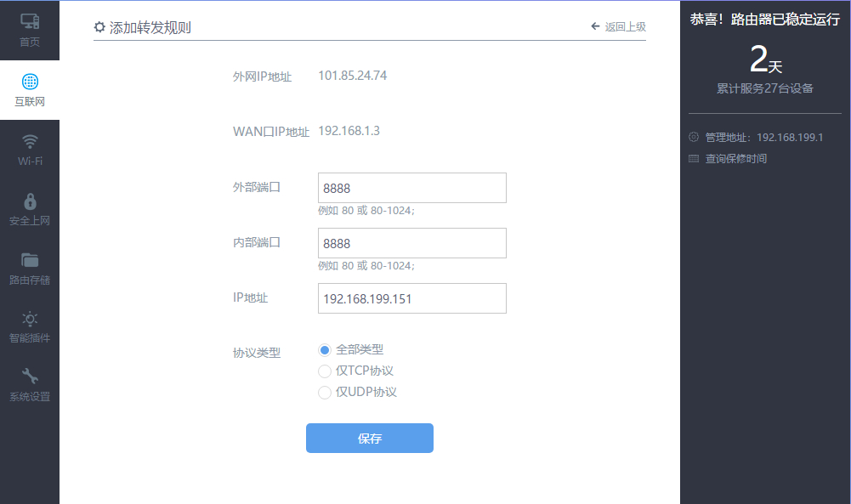Image resolution: width=851 pixels, height=504 pixels.
Task: Click the 外部端口 input field
Action: click(x=411, y=187)
